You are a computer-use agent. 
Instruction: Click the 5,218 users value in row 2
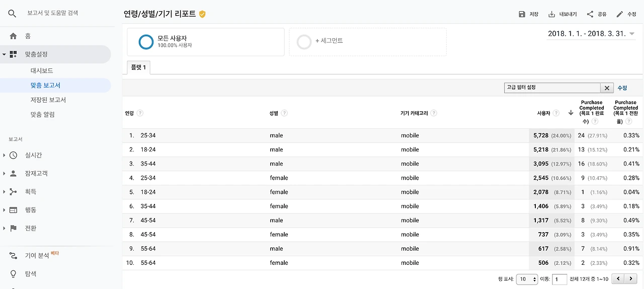pyautogui.click(x=541, y=150)
